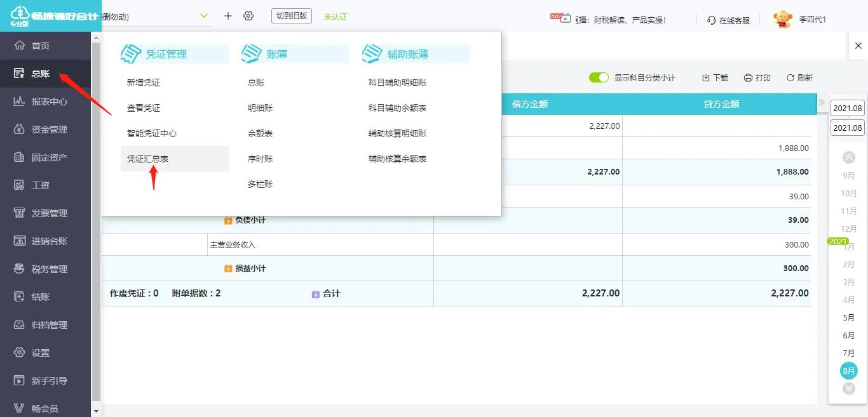
Task: Select 12月 on the month timeline
Action: pyautogui.click(x=849, y=228)
